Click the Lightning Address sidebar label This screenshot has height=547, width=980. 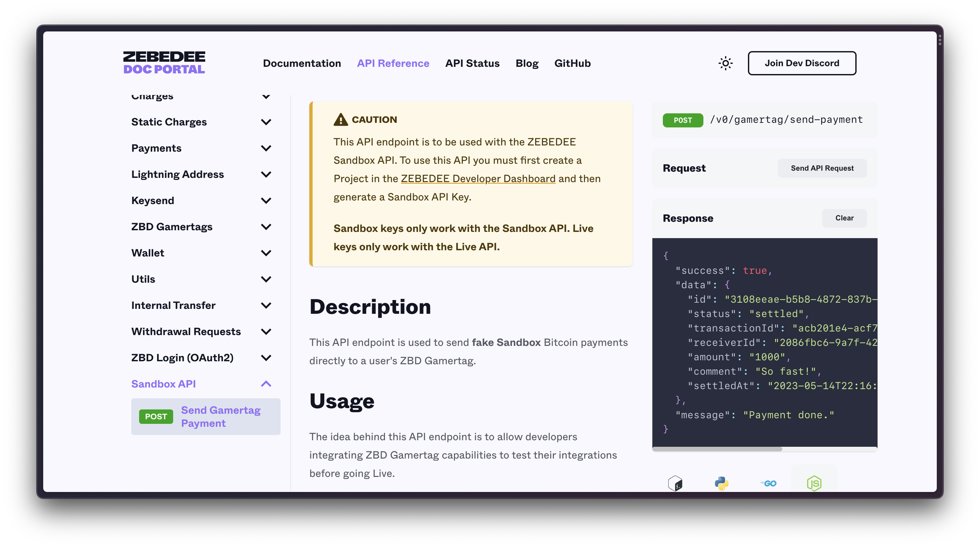coord(177,174)
